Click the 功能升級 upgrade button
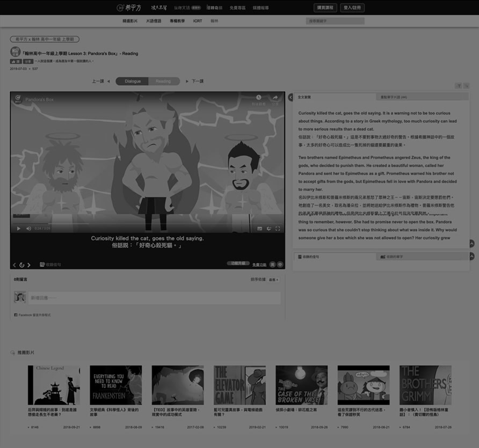Screen dimensions: 479x448 238,263
